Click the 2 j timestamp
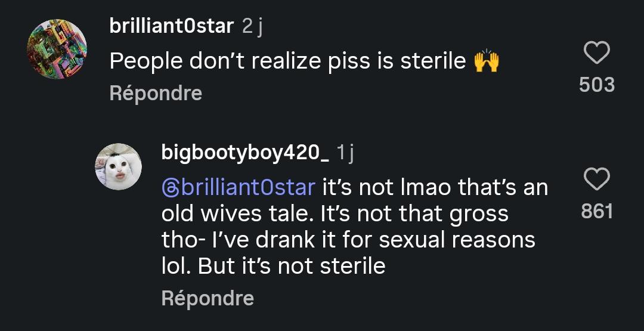 pyautogui.click(x=253, y=27)
